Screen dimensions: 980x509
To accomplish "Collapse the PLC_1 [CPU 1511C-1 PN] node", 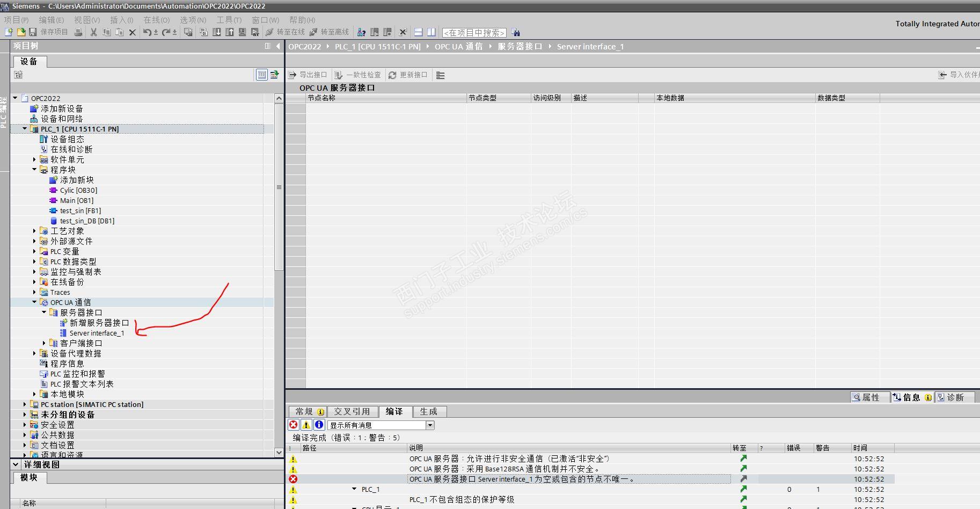I will [25, 129].
